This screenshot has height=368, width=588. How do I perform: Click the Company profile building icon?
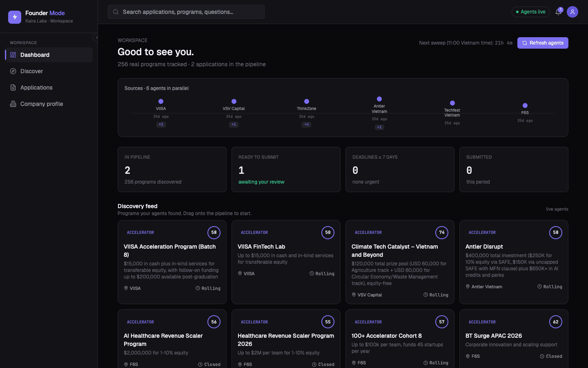coord(13,104)
